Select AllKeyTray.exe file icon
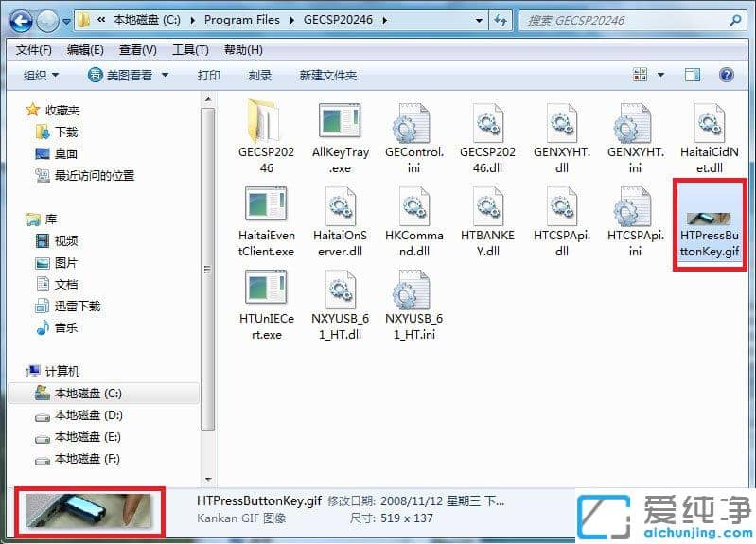The width and height of the screenshot is (756, 544). 340,121
